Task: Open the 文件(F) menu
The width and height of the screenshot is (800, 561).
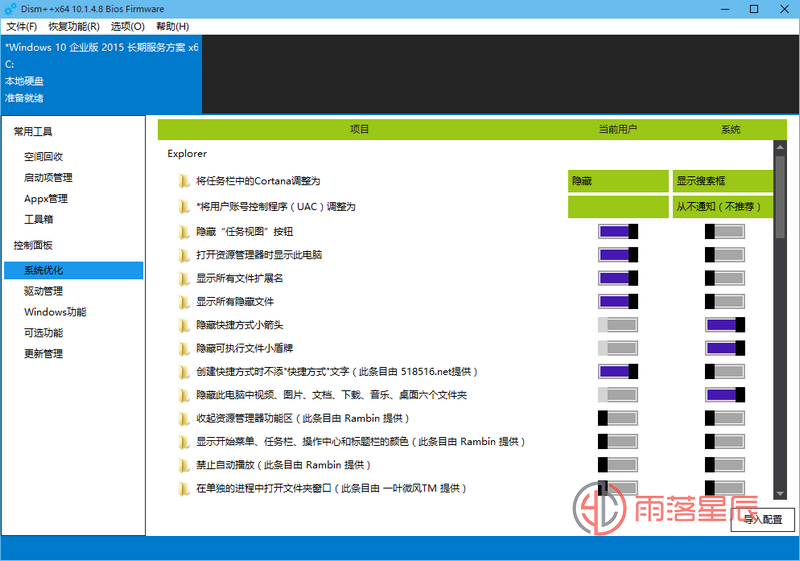Action: click(x=21, y=27)
